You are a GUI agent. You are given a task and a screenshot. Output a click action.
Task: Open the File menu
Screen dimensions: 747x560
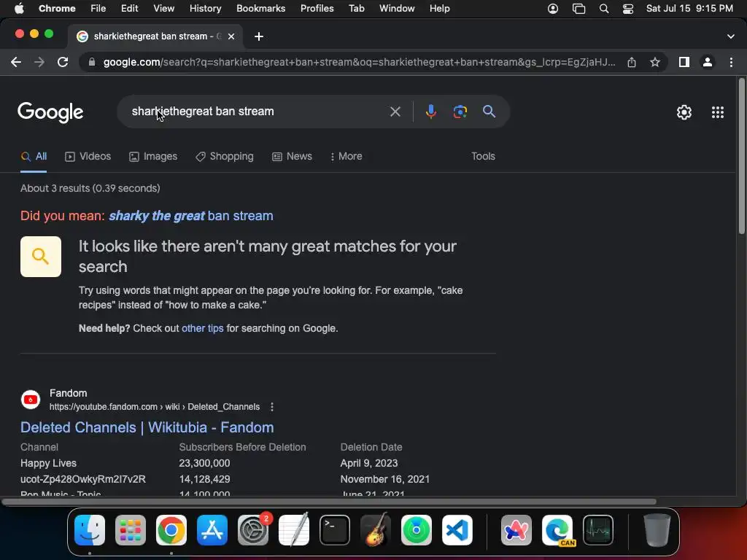click(x=98, y=9)
